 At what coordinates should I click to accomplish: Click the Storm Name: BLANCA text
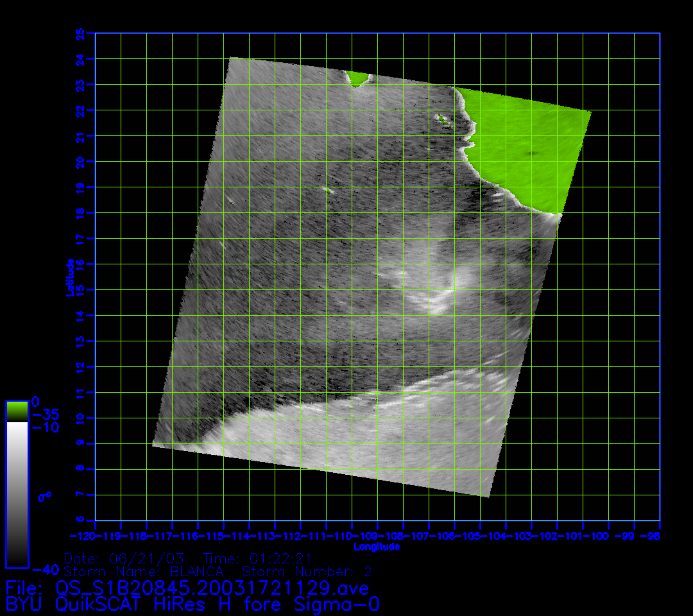(144, 571)
